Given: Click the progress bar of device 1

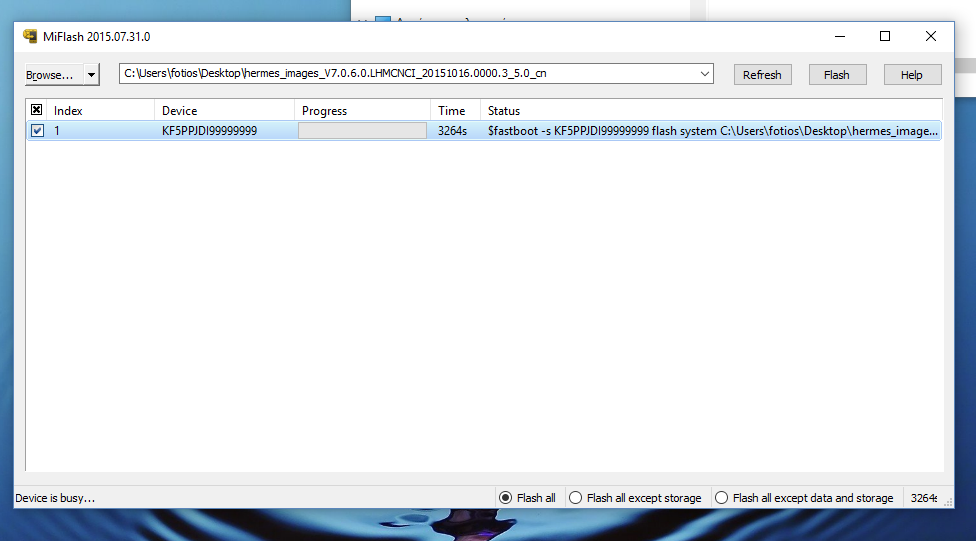Looking at the screenshot, I should pos(362,131).
